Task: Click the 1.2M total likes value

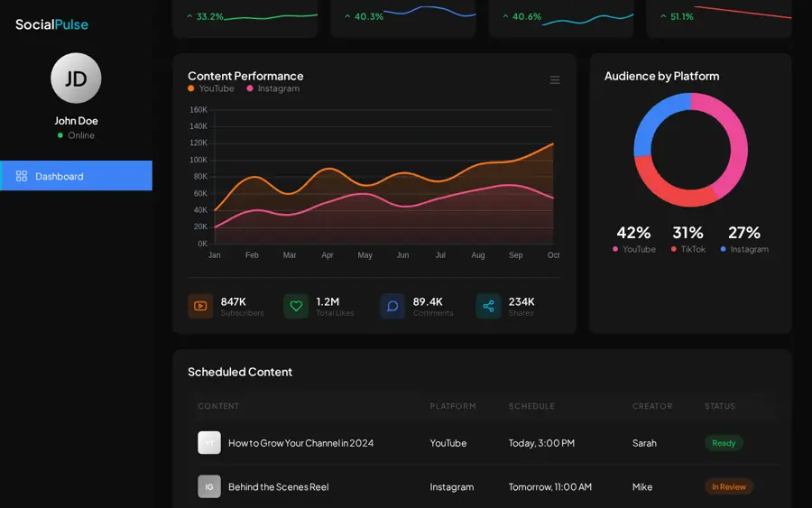Action: coord(328,301)
